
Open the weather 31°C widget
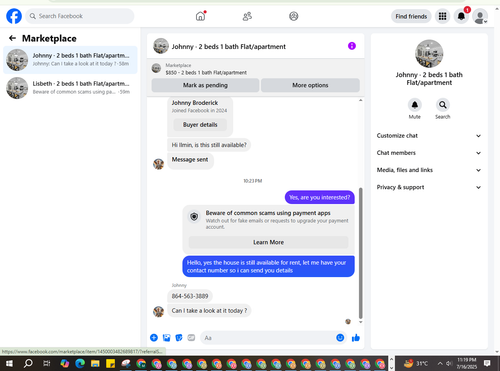[416, 363]
